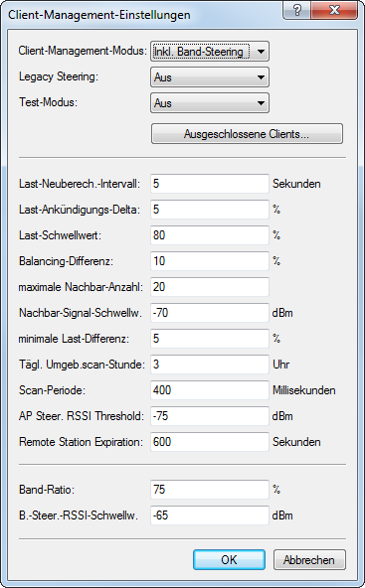This screenshot has height=588, width=365.
Task: Cancel with the Abbrechen button
Action: [x=309, y=560]
